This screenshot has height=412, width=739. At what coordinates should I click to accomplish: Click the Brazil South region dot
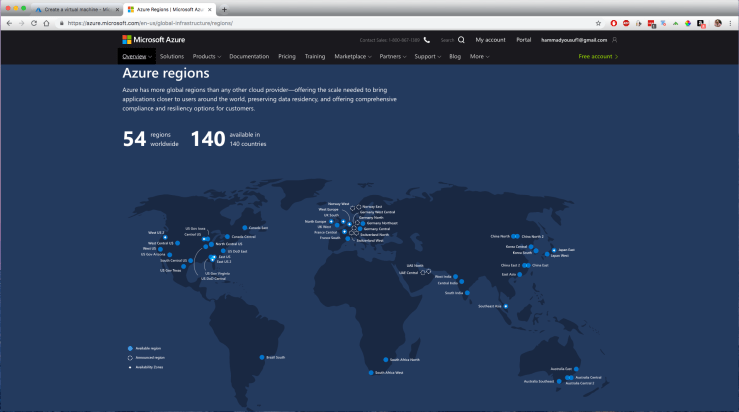(262, 357)
